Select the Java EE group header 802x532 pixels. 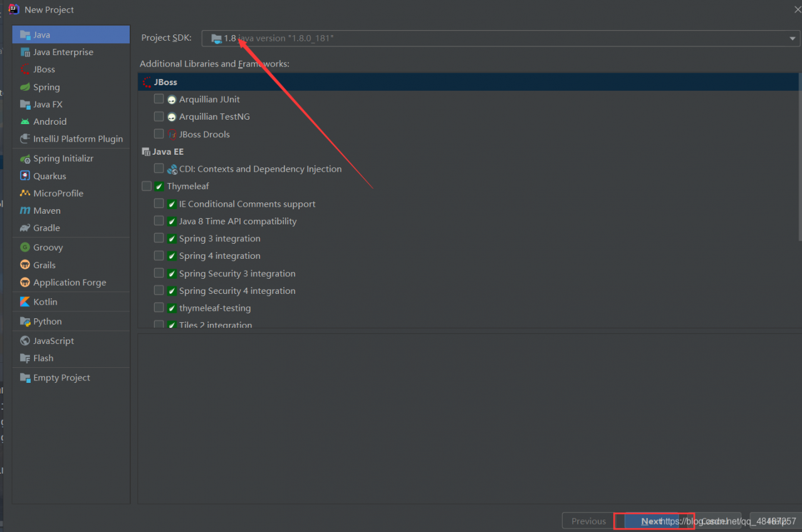tap(467, 152)
